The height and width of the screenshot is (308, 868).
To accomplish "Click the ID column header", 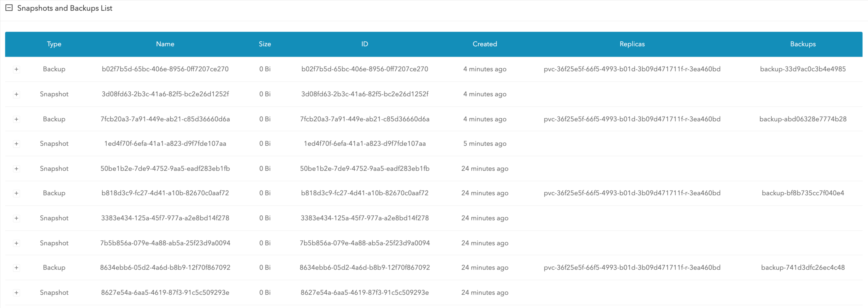I will [x=365, y=44].
